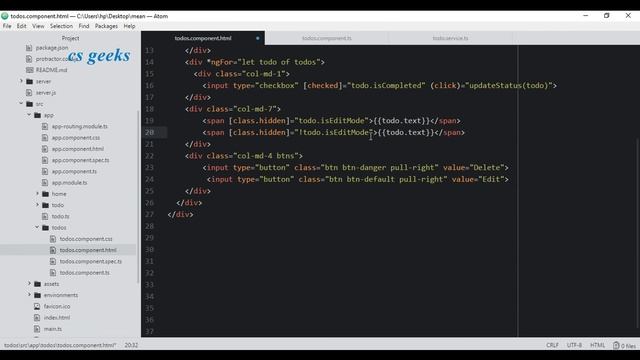Click the UTF-8 encoding selector
640x360 pixels.
574,345
